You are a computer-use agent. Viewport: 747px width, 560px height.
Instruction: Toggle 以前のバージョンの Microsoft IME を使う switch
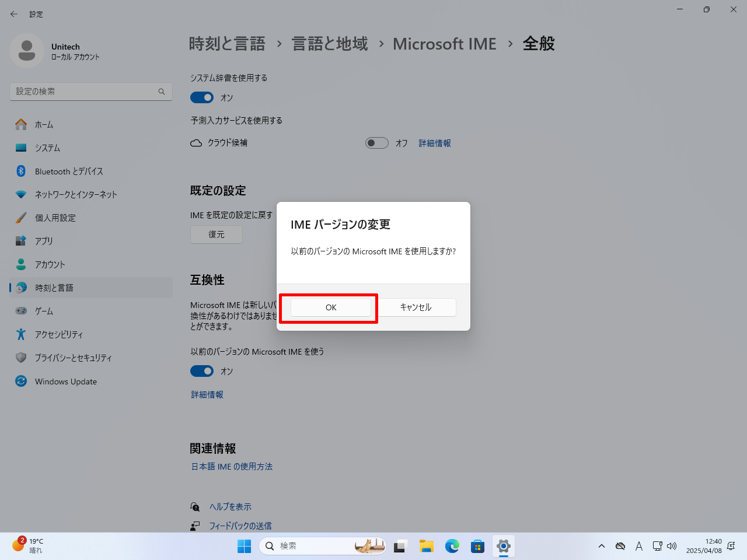pyautogui.click(x=202, y=371)
